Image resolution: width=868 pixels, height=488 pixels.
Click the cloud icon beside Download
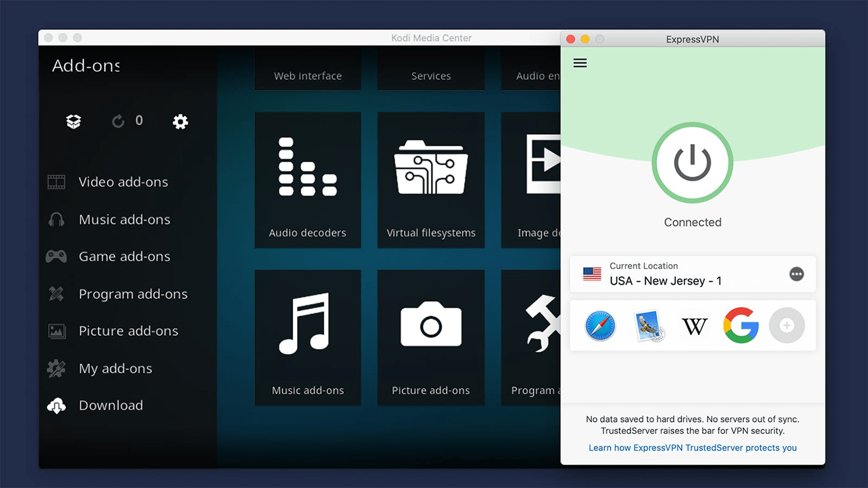56,406
